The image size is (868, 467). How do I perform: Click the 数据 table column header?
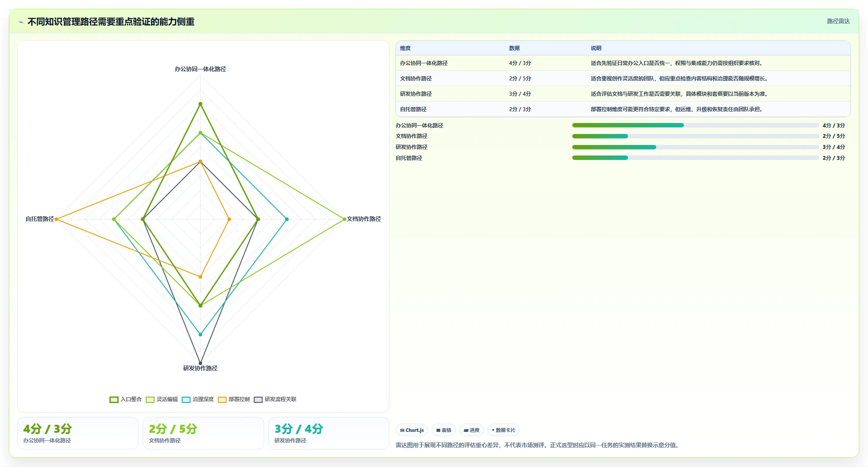pyautogui.click(x=514, y=48)
